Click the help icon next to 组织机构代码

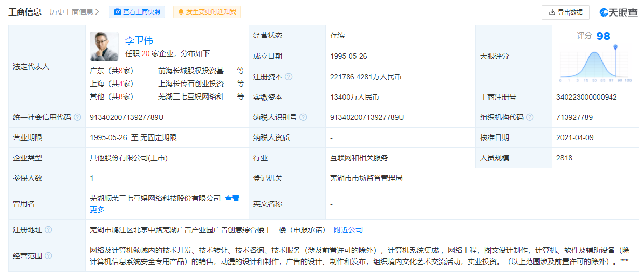[530, 117]
